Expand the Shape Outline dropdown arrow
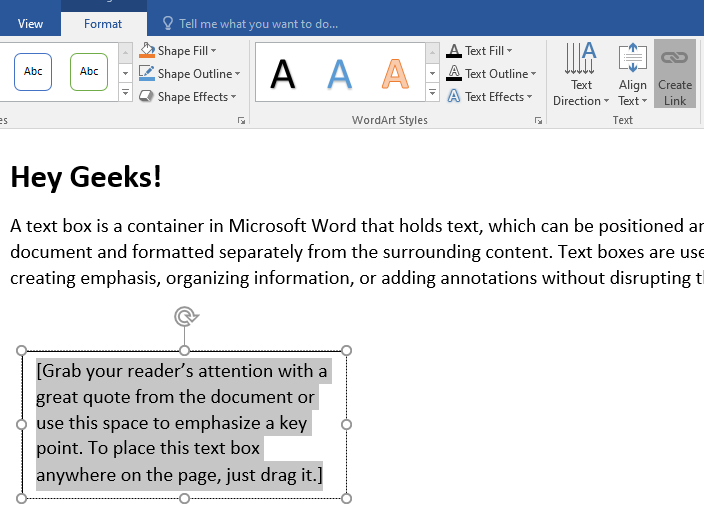This screenshot has width=704, height=513. coord(237,74)
